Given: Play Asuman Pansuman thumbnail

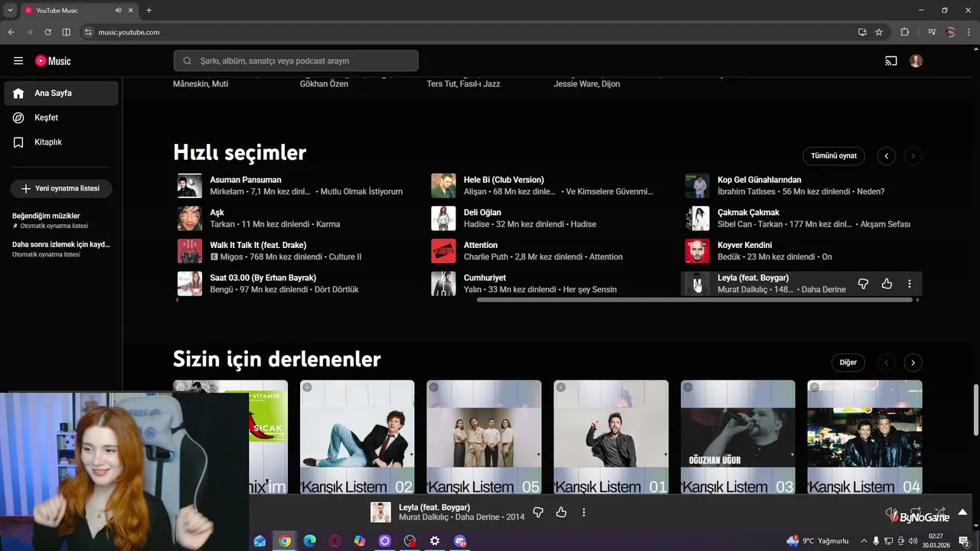Looking at the screenshot, I should (x=190, y=185).
